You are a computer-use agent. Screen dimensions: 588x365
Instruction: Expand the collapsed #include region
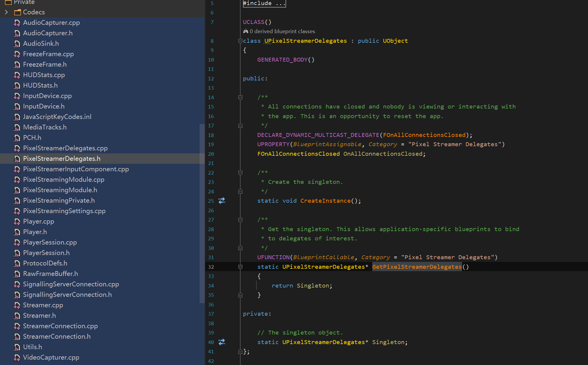[x=264, y=3]
